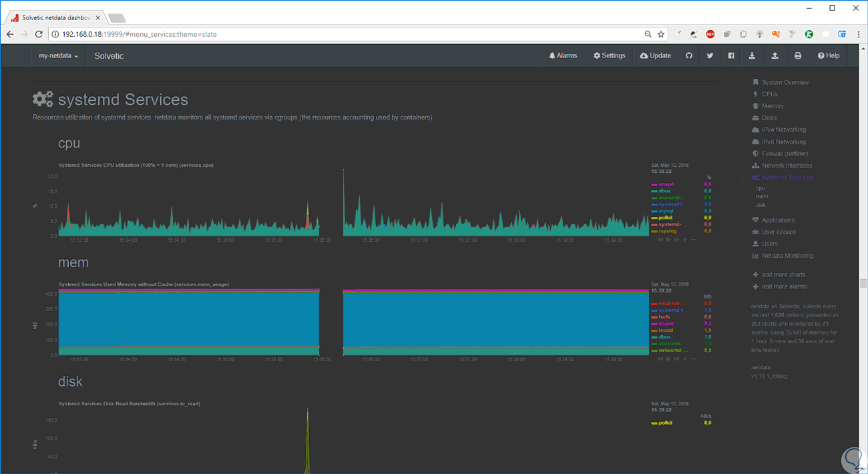
Task: Toggle the snapd dimension in CPU chart legend
Action: coord(665,184)
